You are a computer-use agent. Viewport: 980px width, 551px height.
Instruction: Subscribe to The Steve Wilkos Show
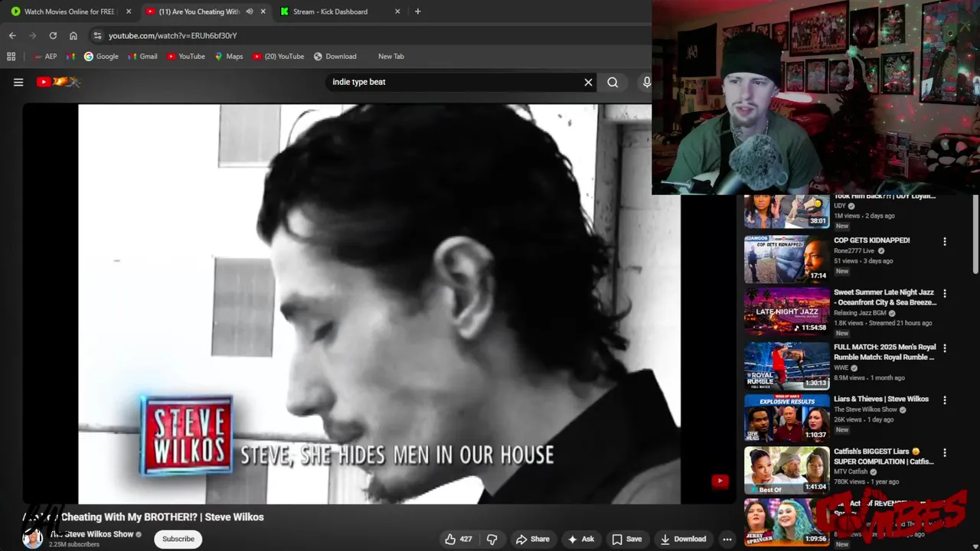[x=178, y=539]
